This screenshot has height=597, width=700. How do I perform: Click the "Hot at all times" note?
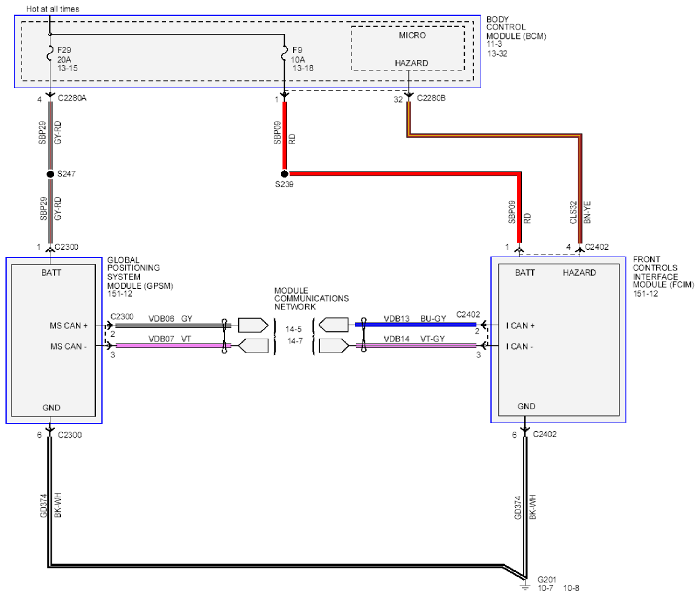click(53, 9)
